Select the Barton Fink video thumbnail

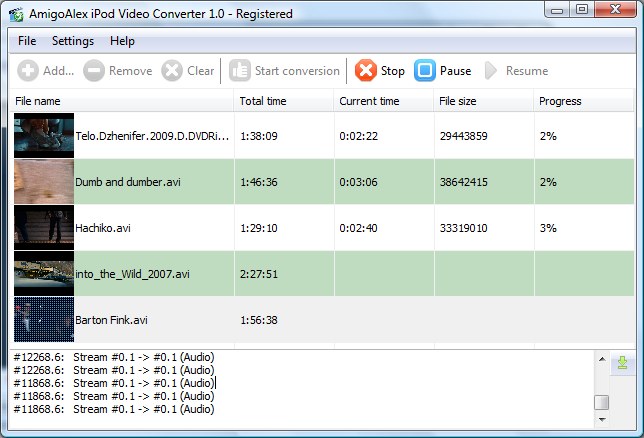pos(44,320)
